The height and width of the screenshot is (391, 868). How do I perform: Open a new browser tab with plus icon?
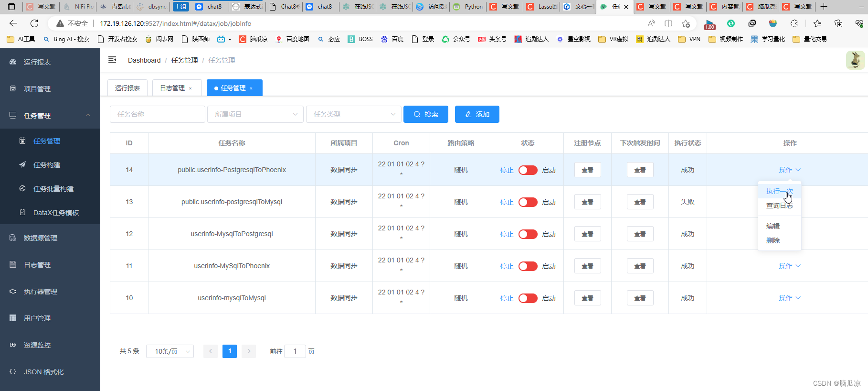pyautogui.click(x=824, y=7)
